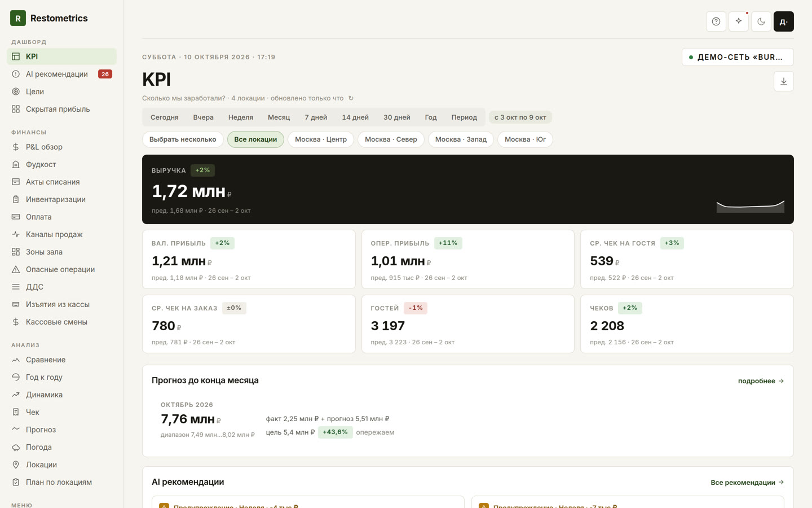Click the Restometrics logo icon

18,18
